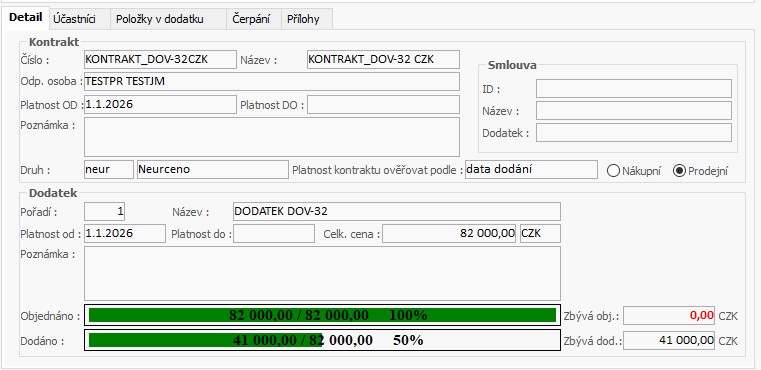Click the Objednáno progress bar
The image size is (761, 370).
click(x=322, y=315)
